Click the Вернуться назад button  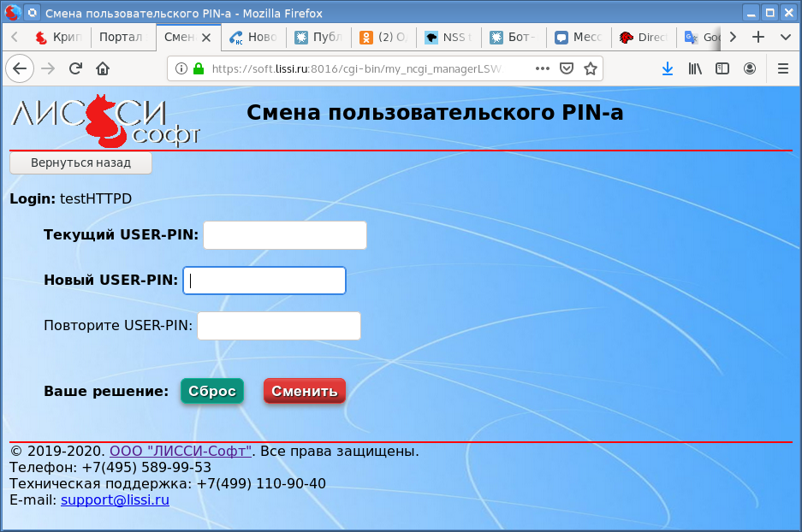click(x=80, y=163)
